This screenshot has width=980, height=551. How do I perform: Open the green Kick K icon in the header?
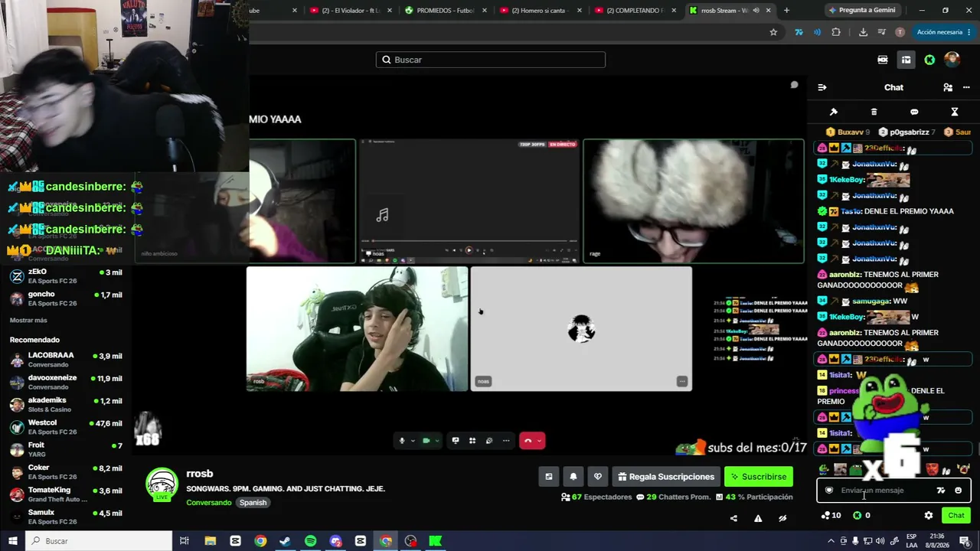point(929,60)
